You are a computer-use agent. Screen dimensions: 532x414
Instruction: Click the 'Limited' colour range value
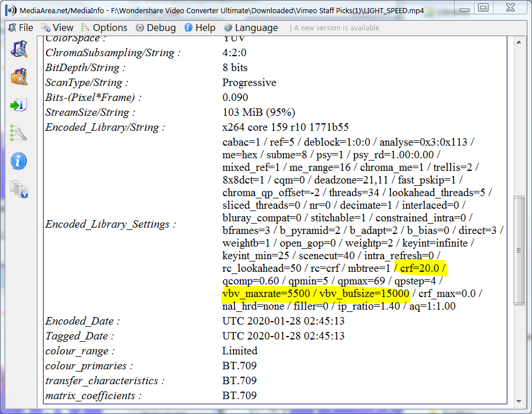pos(240,351)
